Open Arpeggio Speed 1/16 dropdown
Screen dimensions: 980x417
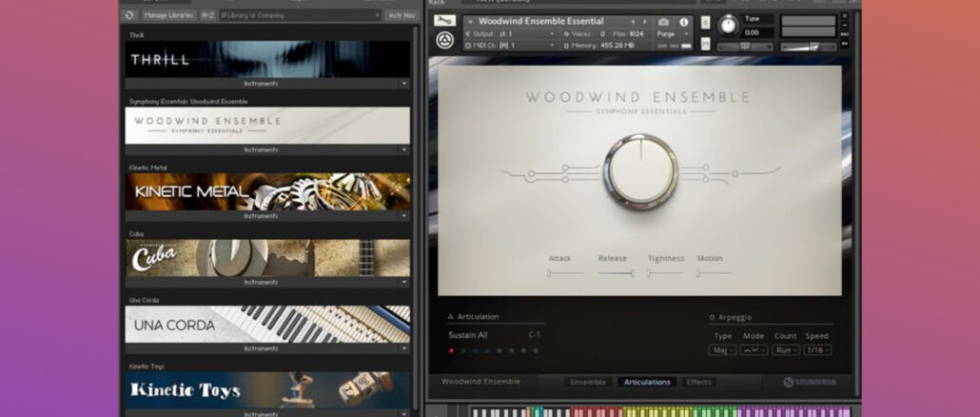(817, 350)
